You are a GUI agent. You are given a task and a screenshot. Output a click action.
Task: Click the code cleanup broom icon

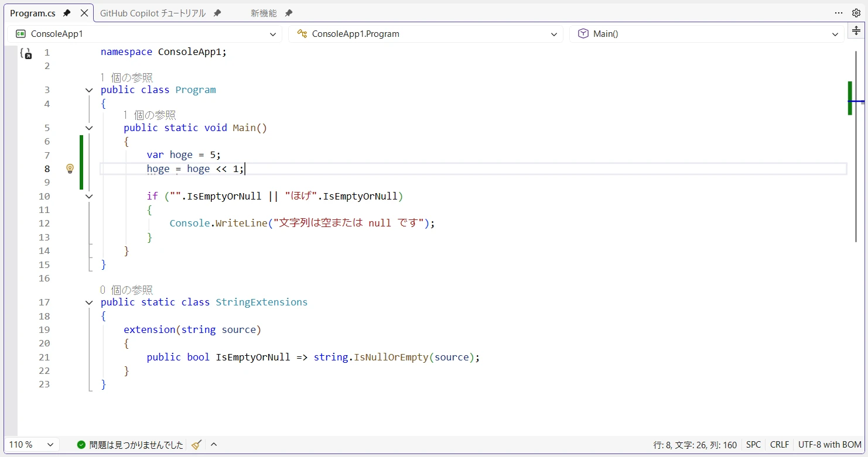pyautogui.click(x=196, y=445)
